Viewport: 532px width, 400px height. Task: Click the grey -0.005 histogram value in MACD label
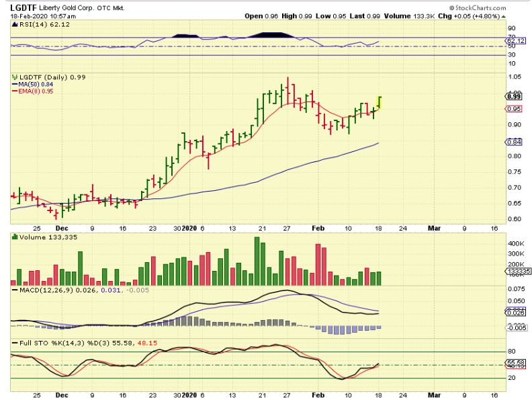coord(137,290)
